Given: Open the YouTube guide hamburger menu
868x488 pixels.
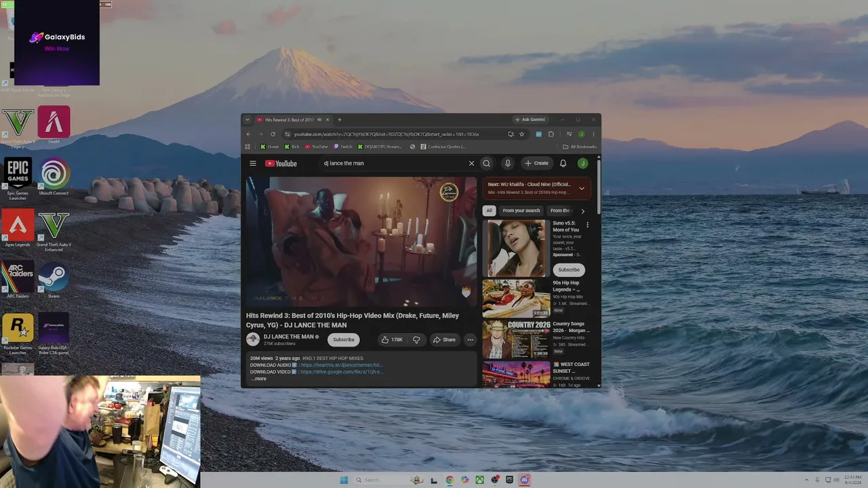Looking at the screenshot, I should click(252, 163).
